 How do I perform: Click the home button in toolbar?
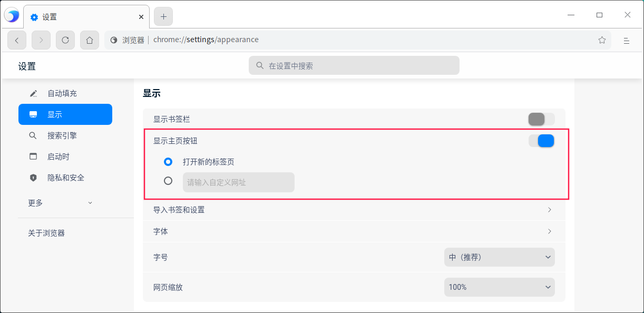click(x=90, y=40)
